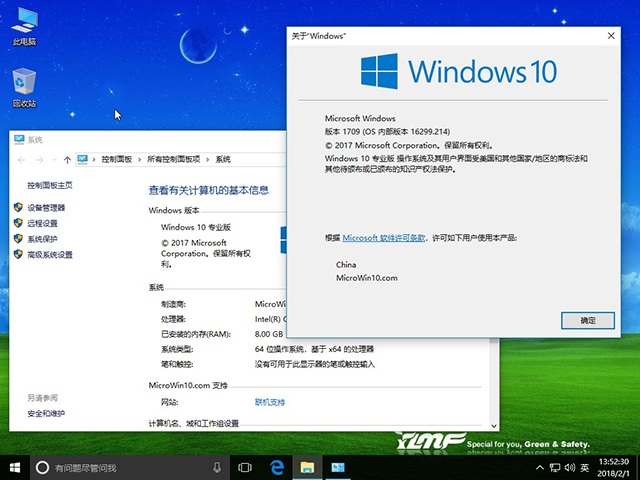
Task: Select MicroWin10.com text in About dialog
Action: (367, 278)
